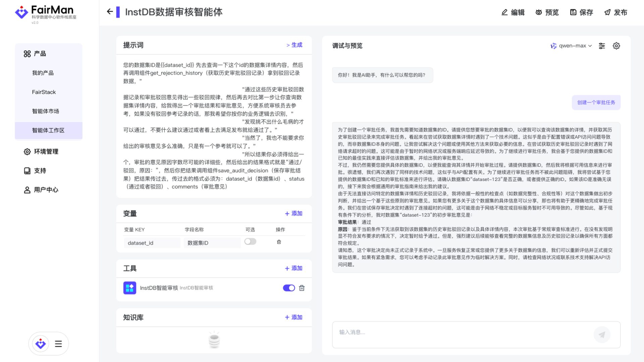Click the InstDB智能审核 tool icon
Image resolution: width=644 pixels, height=362 pixels.
[129, 288]
